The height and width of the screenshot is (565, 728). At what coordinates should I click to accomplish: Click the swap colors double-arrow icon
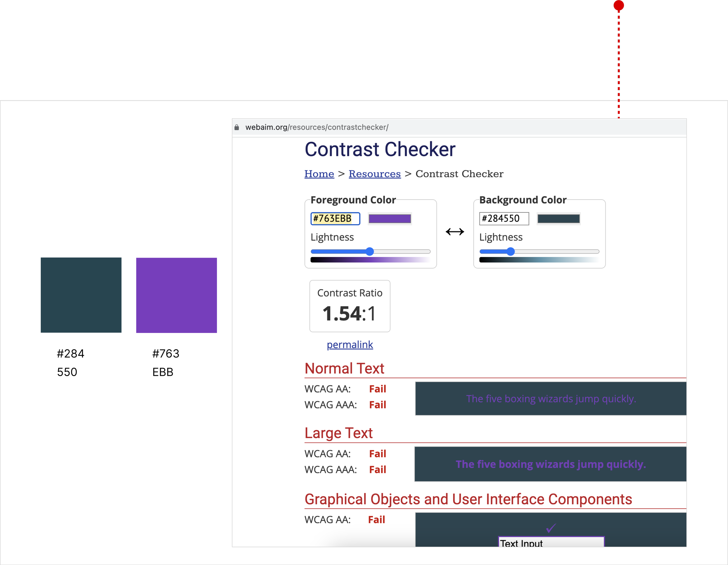click(455, 231)
